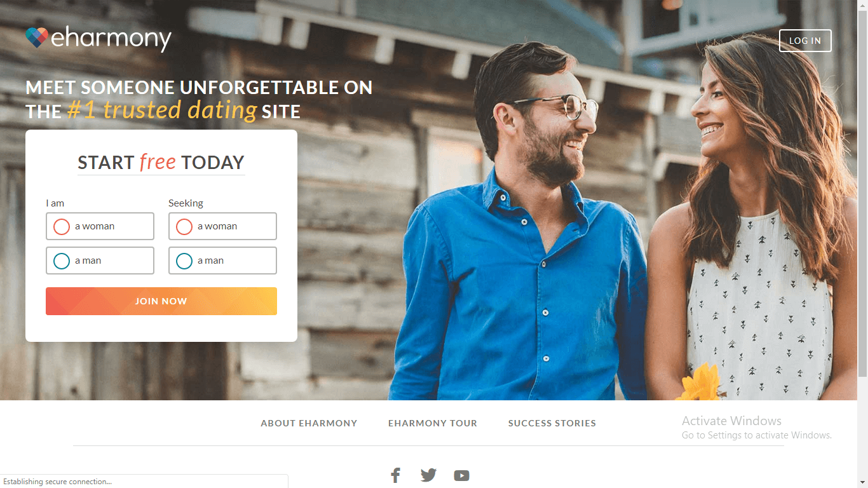Select 'a man' under I am
The height and width of the screenshot is (488, 868).
(x=100, y=261)
